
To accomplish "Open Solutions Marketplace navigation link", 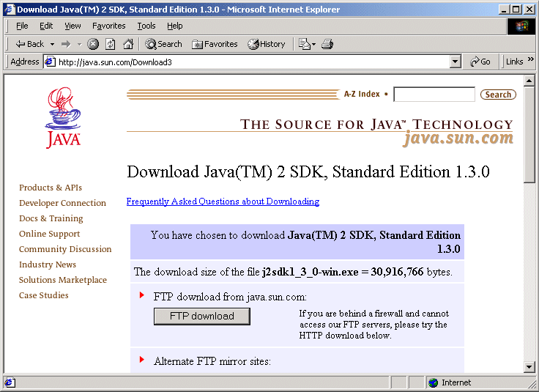I will [x=62, y=280].
